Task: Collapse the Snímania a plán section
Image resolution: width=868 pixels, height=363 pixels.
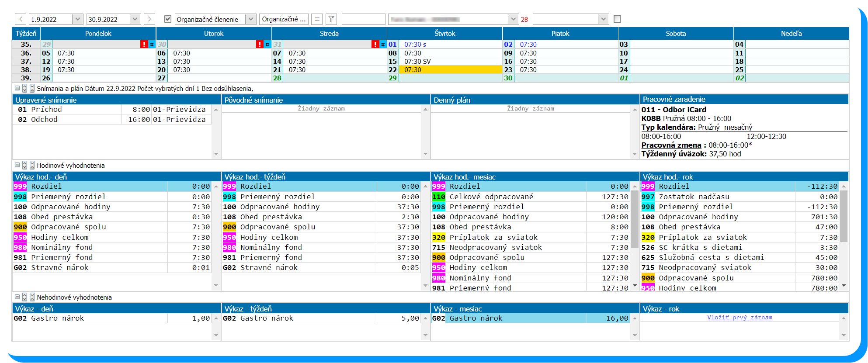Action: click(17, 88)
